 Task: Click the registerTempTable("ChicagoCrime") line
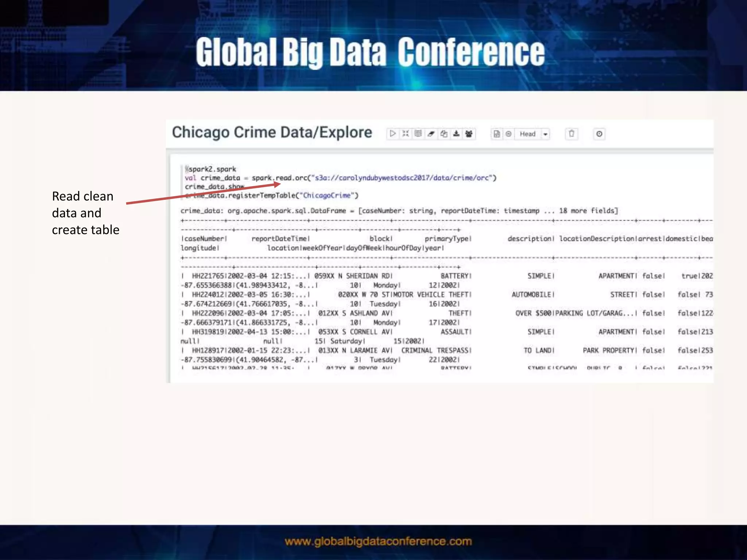[272, 195]
